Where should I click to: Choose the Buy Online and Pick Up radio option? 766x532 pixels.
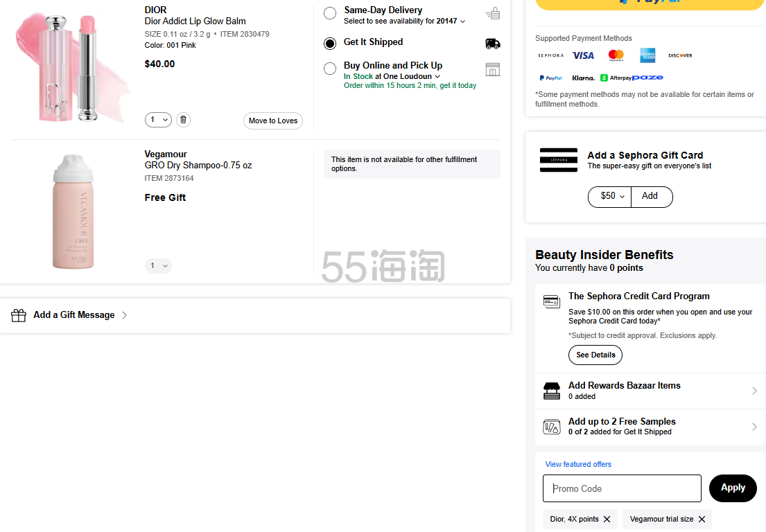330,69
